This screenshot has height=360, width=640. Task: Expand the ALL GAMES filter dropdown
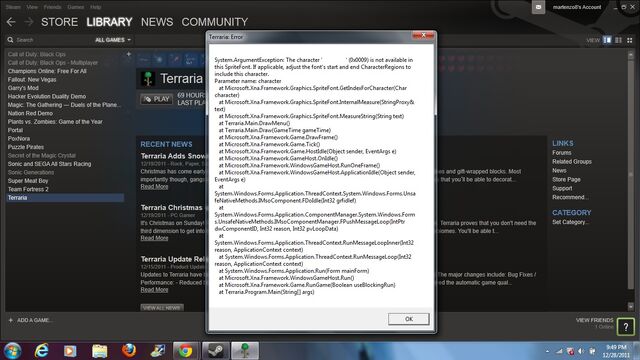point(113,40)
